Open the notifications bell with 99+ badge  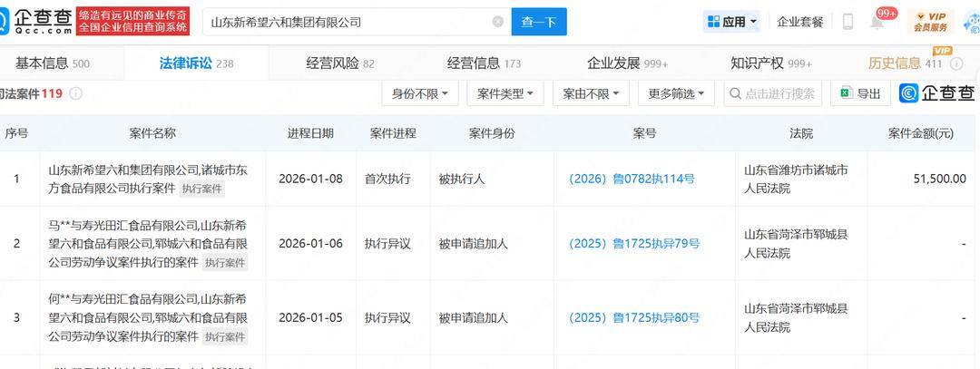point(877,22)
